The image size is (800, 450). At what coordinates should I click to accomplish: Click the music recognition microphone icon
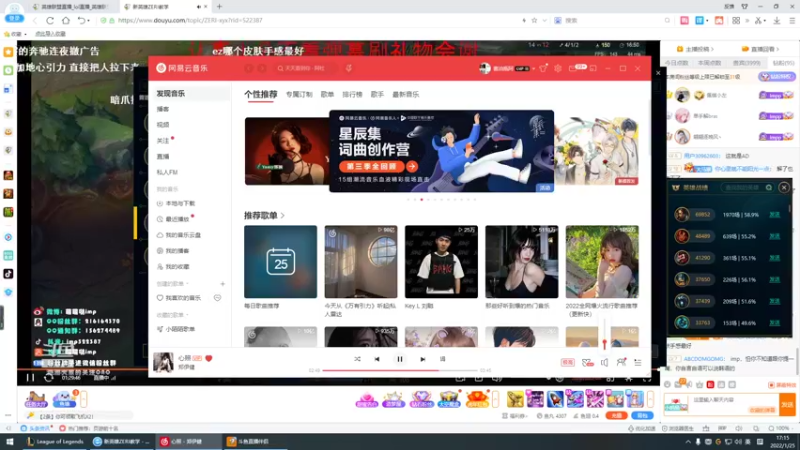[x=348, y=68]
